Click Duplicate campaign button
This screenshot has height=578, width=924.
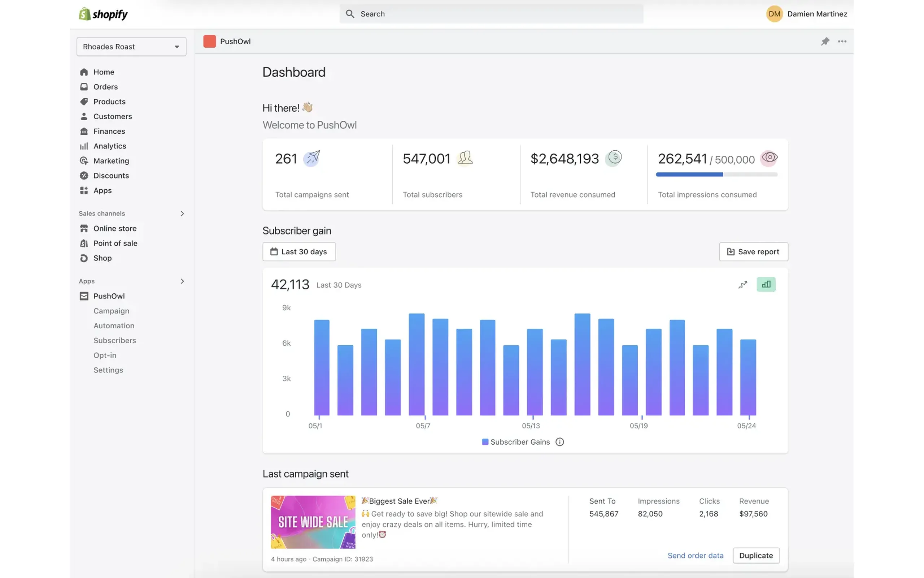756,556
